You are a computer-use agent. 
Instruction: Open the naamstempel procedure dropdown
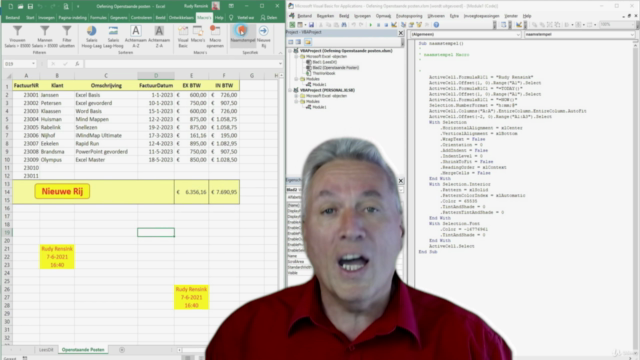(x=632, y=35)
